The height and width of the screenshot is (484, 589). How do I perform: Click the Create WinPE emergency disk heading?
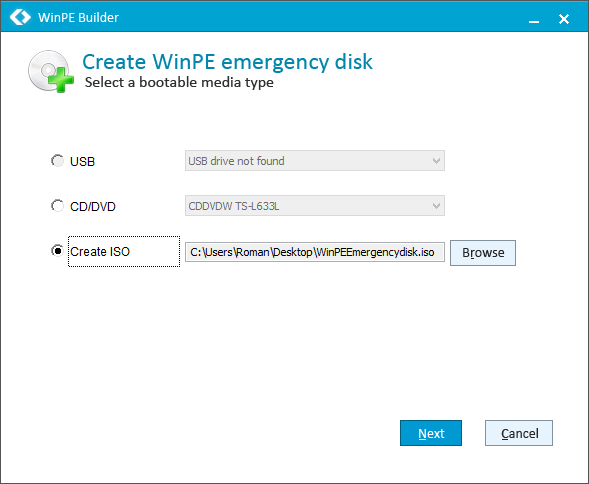pyautogui.click(x=227, y=62)
